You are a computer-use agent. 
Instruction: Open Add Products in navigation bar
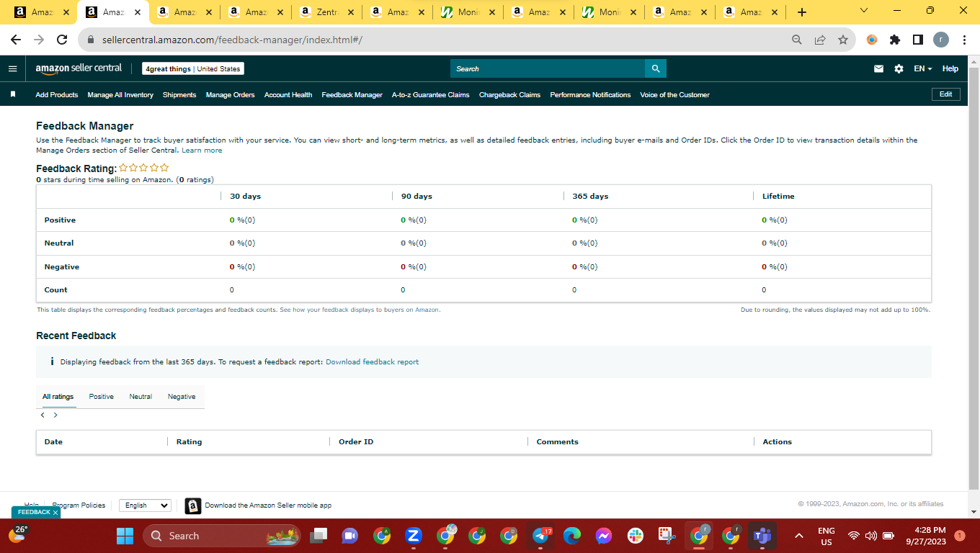pyautogui.click(x=57, y=95)
